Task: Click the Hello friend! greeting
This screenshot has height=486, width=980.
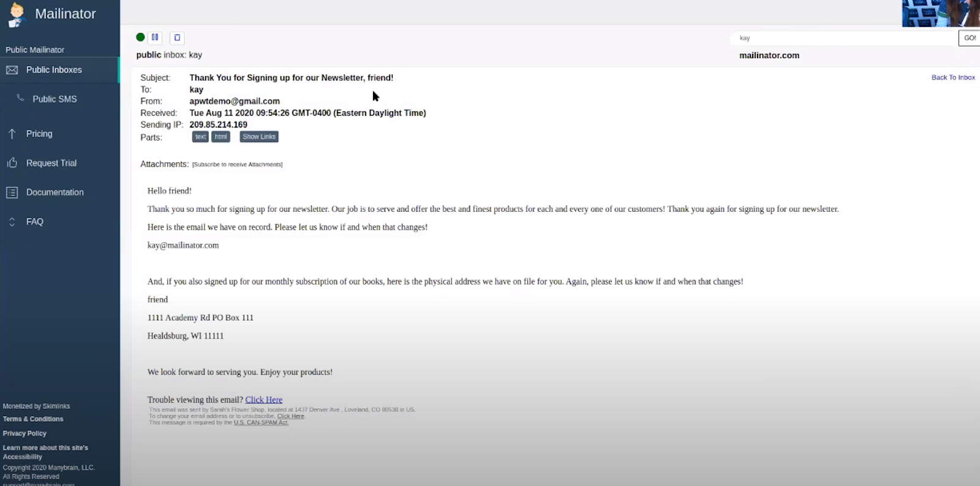Action: click(170, 191)
